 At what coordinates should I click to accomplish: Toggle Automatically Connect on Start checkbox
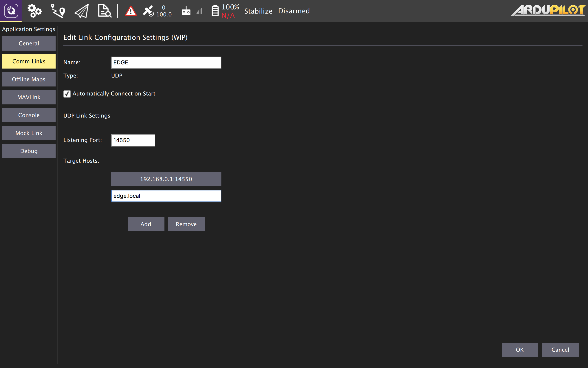[67, 94]
